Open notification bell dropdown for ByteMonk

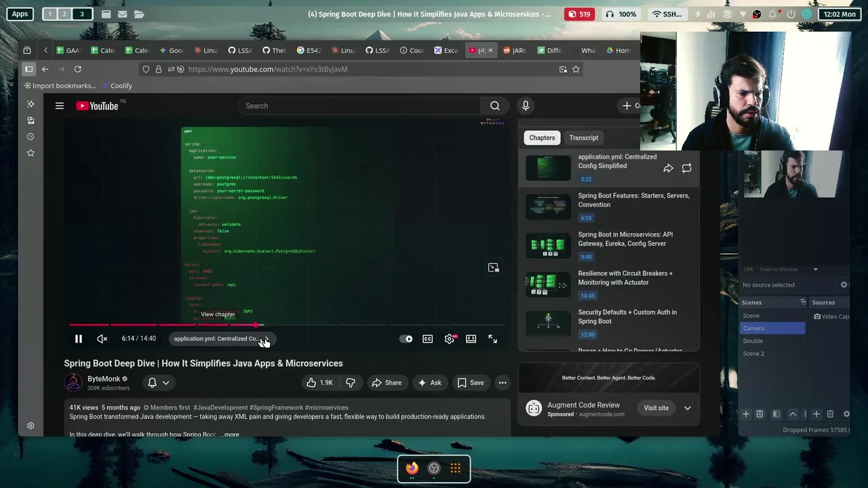[x=159, y=383]
